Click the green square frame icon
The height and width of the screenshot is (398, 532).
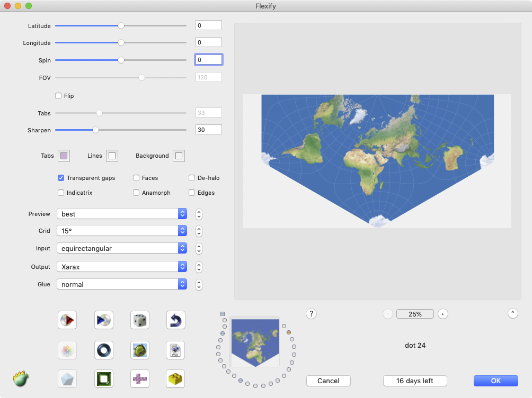click(x=103, y=379)
